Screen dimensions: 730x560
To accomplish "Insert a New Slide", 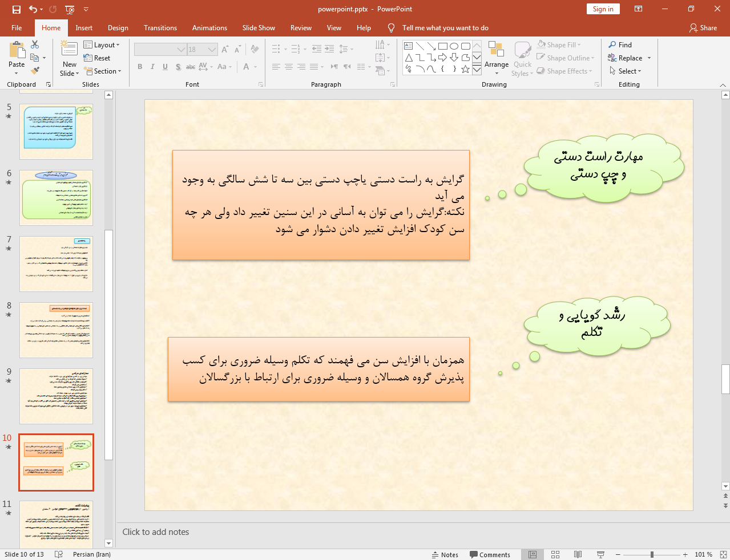I will (x=69, y=59).
